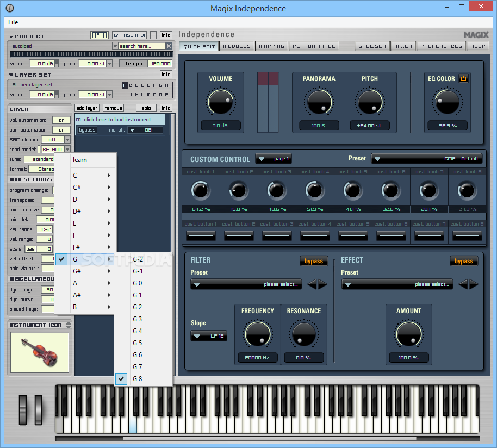Click custom knob 4 showing 51.9 %
This screenshot has width=497, height=448.
tap(315, 190)
